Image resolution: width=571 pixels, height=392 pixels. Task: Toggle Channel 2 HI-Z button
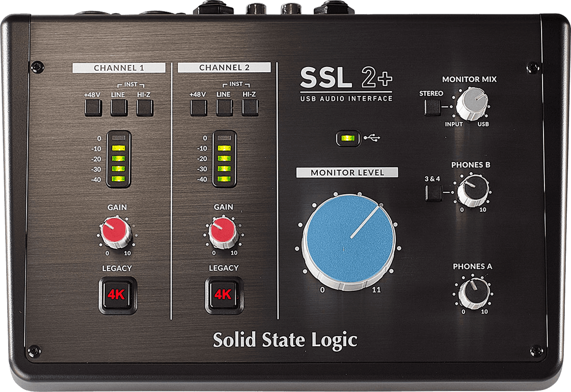click(250, 108)
